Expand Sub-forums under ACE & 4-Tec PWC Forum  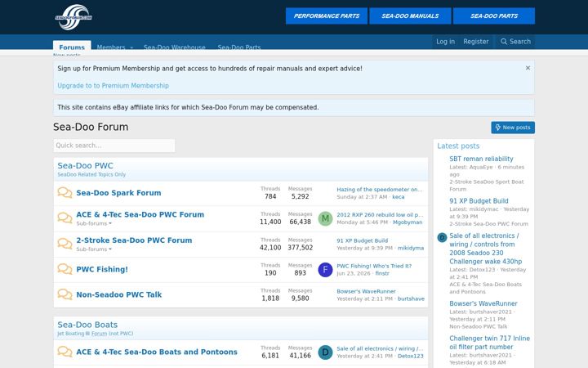click(x=94, y=223)
